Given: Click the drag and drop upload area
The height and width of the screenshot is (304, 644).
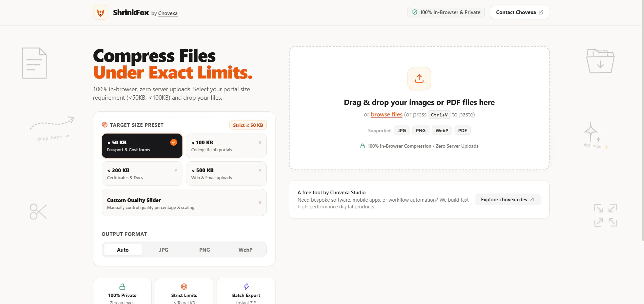Looking at the screenshot, I should pyautogui.click(x=419, y=108).
